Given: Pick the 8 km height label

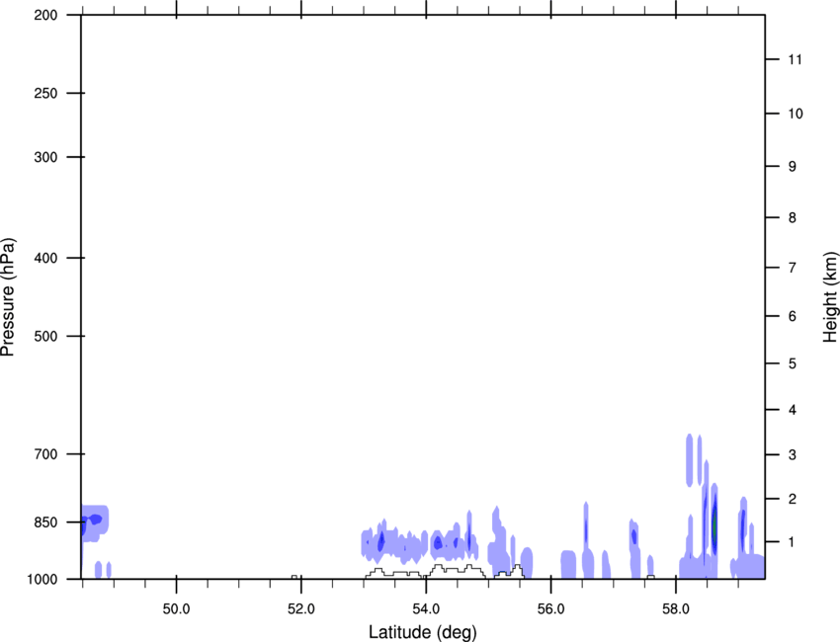Looking at the screenshot, I should pos(793,217).
